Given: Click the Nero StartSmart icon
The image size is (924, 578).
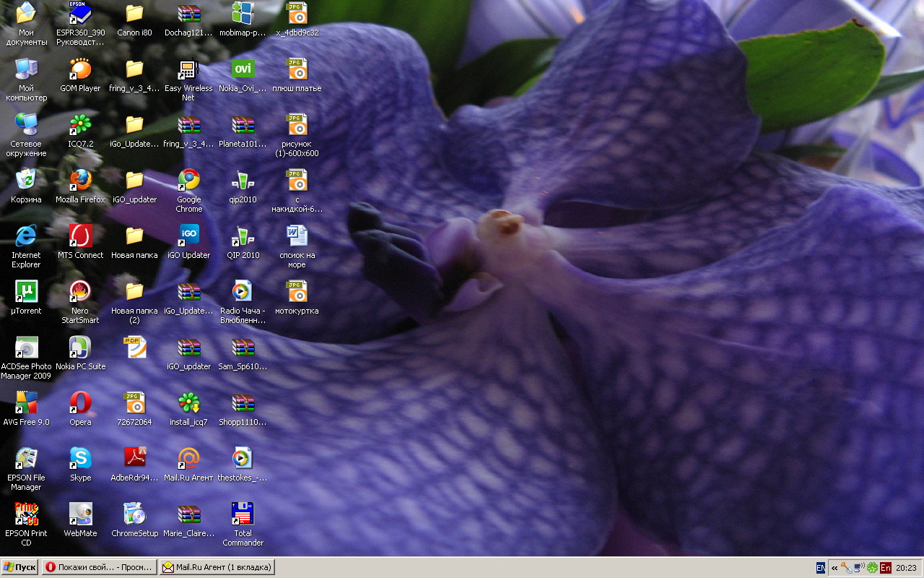Looking at the screenshot, I should pos(80,292).
